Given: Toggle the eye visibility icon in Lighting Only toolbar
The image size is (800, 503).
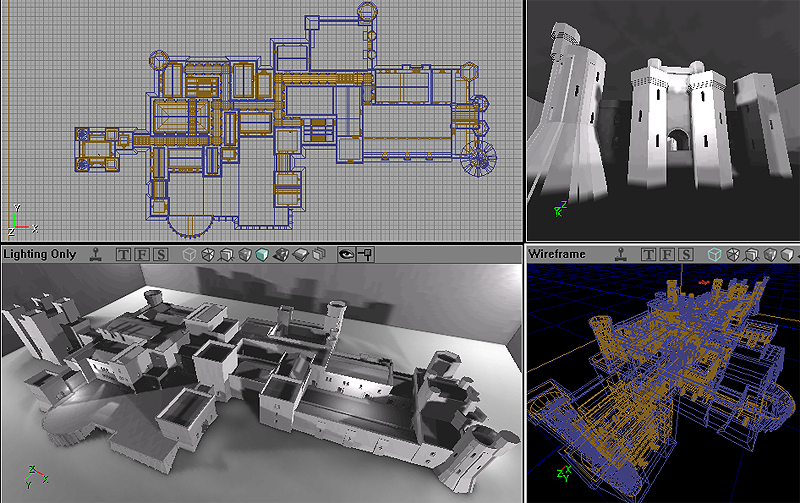Looking at the screenshot, I should pos(346,254).
